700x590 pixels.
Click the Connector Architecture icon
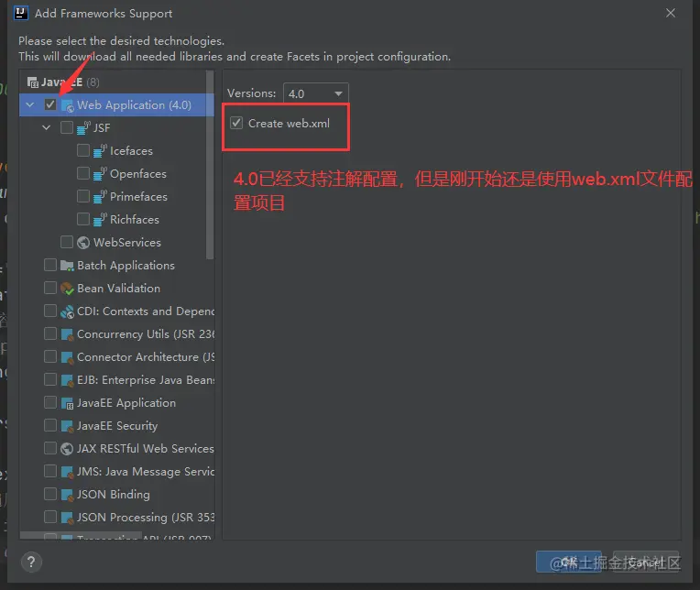(x=67, y=357)
